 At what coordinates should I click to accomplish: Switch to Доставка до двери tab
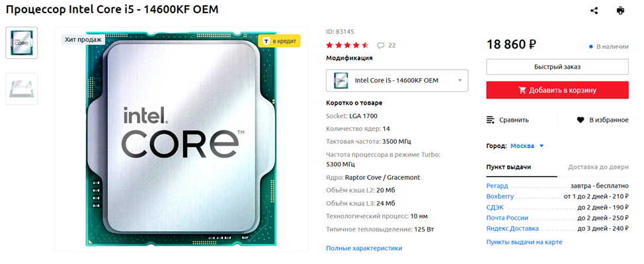click(598, 167)
